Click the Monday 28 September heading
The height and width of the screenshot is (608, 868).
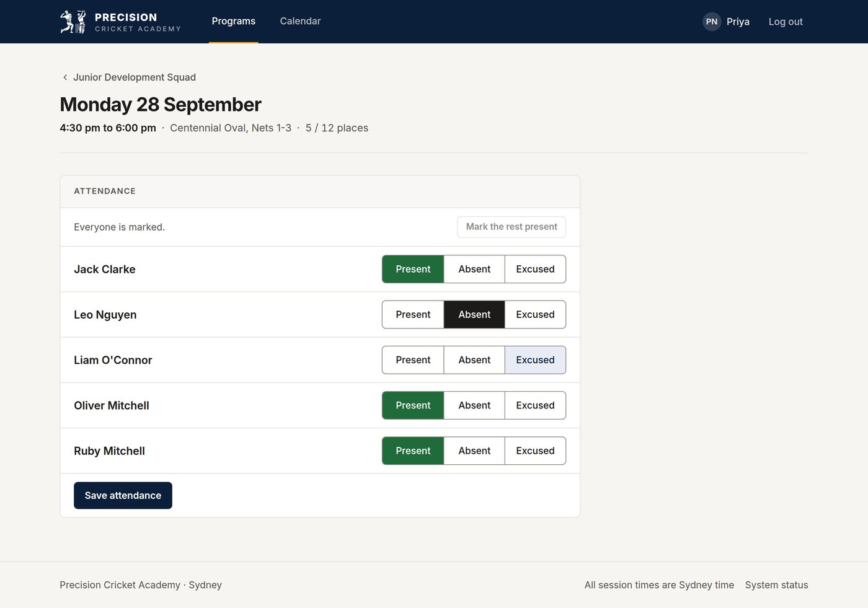click(161, 105)
